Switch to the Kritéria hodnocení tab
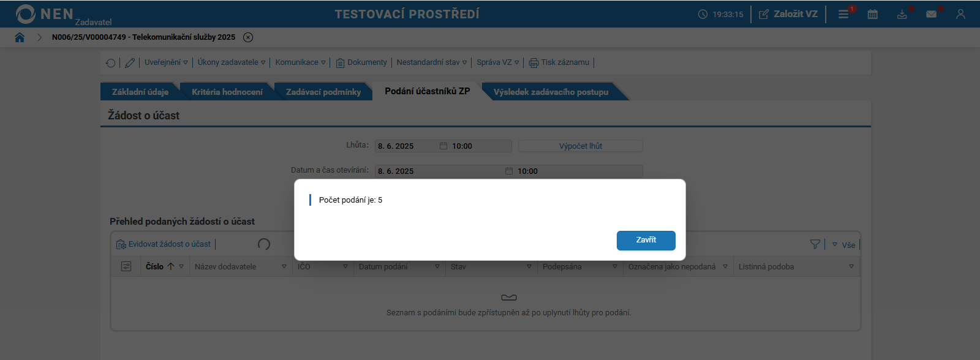Viewport: 980px width, 360px height. tap(227, 92)
